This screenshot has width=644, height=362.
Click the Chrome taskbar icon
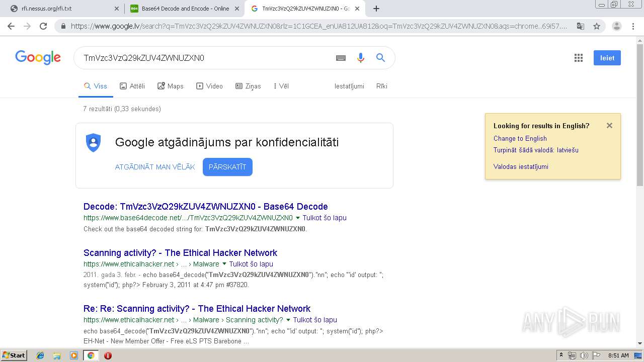point(91,355)
